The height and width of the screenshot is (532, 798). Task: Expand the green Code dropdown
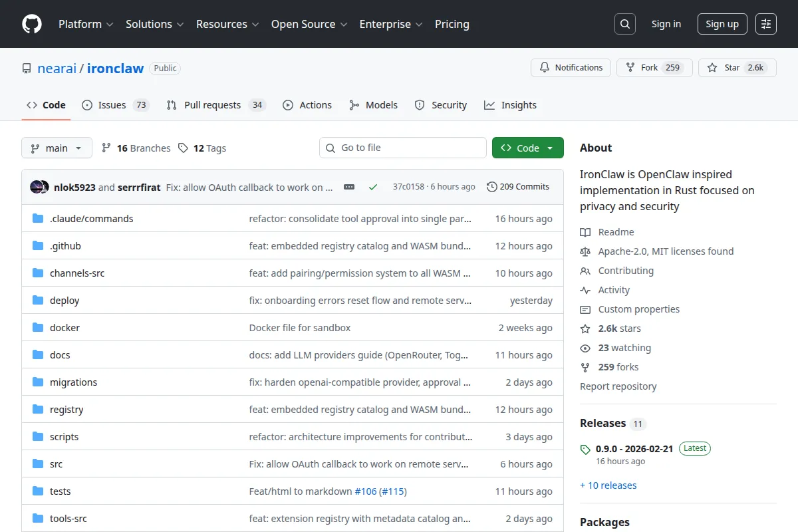pyautogui.click(x=527, y=148)
